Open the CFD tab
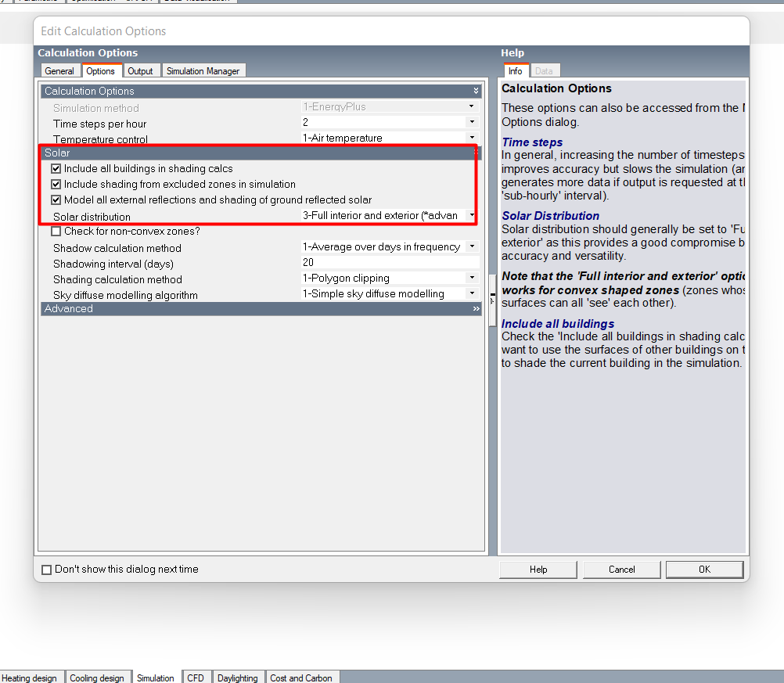 (196, 678)
